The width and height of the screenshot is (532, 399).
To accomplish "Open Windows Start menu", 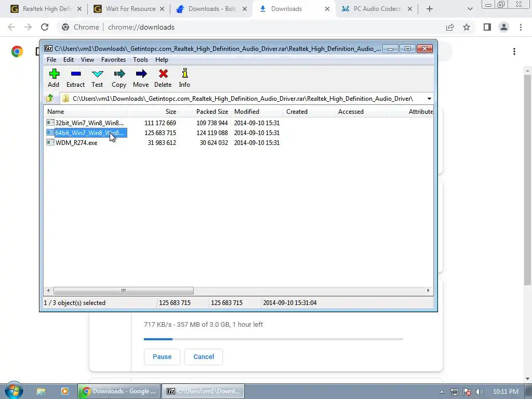I will click(x=14, y=391).
